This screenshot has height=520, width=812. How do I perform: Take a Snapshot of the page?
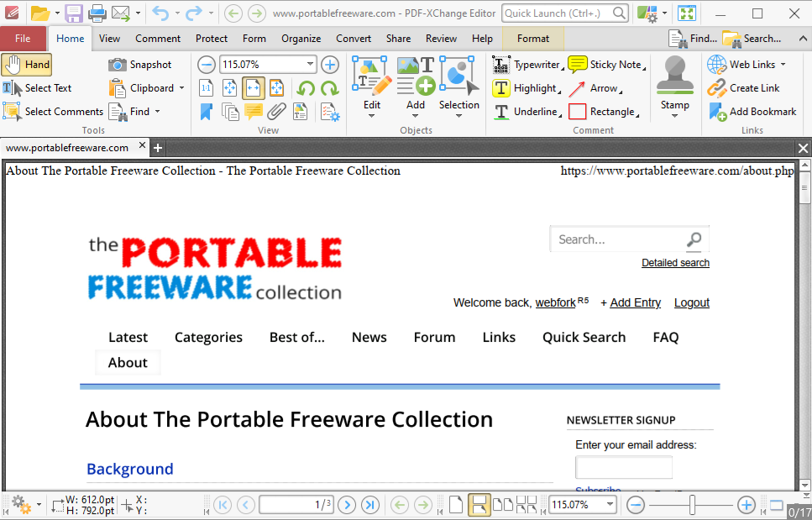[140, 65]
